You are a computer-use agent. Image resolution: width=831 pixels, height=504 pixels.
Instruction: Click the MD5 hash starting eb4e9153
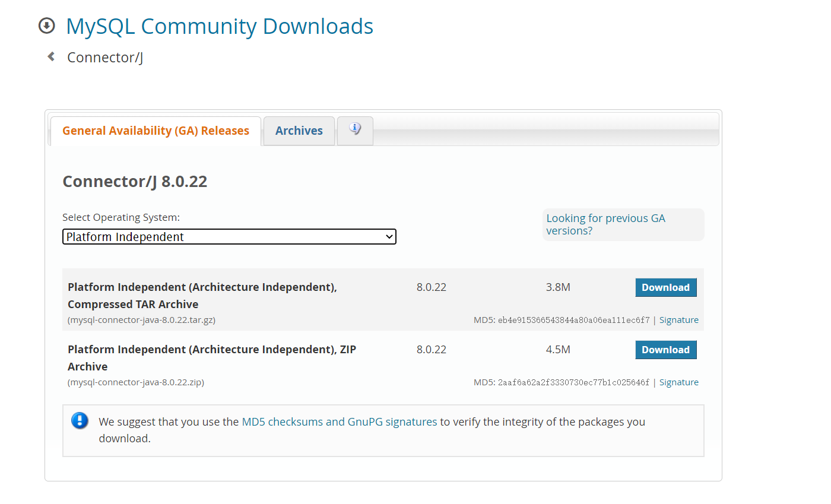[x=573, y=320]
